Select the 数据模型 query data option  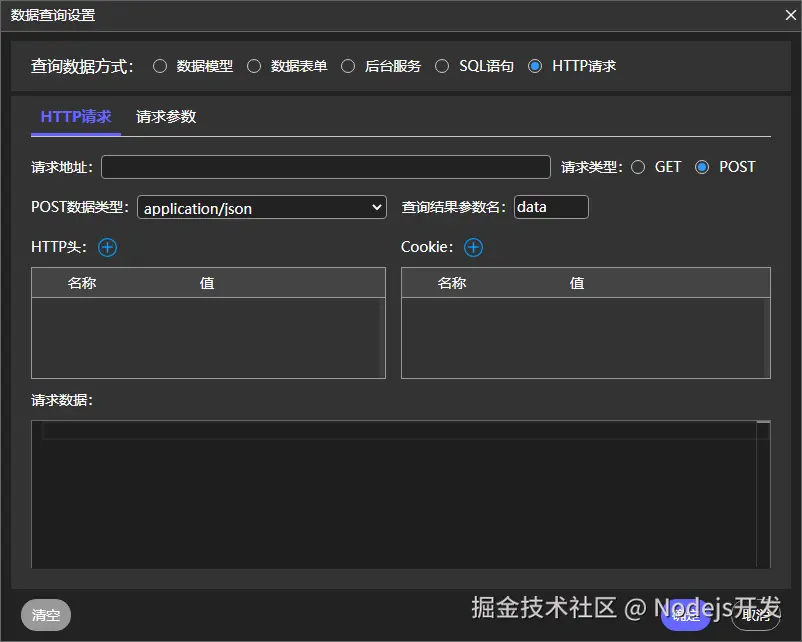[x=160, y=66]
